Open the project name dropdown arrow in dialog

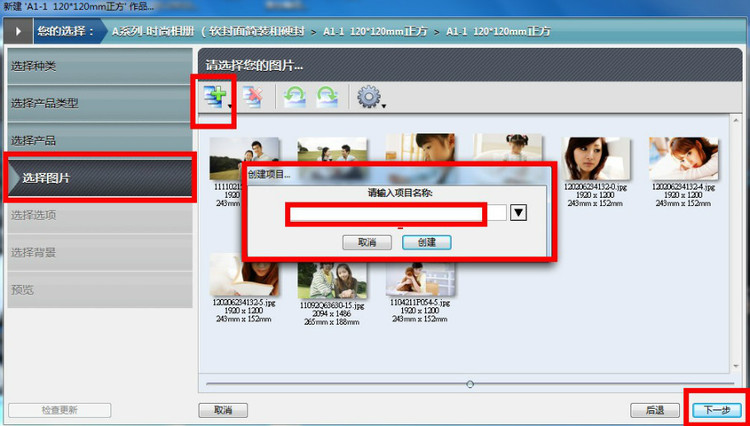click(x=518, y=212)
